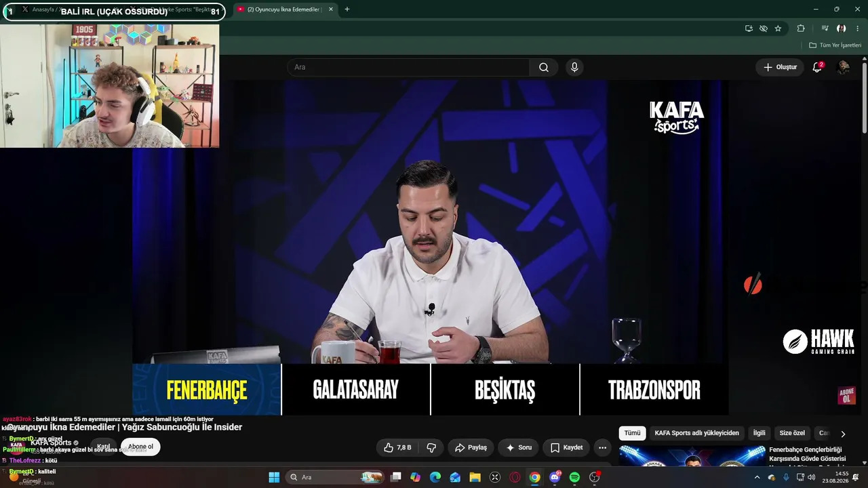This screenshot has width=868, height=488.
Task: Open Spotify from the taskbar
Action: [574, 477]
